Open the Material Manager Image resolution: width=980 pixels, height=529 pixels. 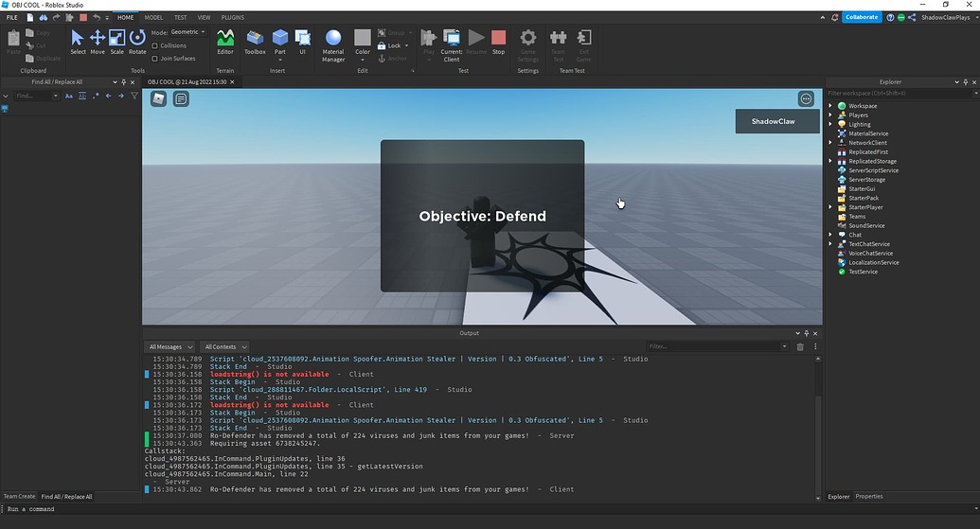[333, 45]
